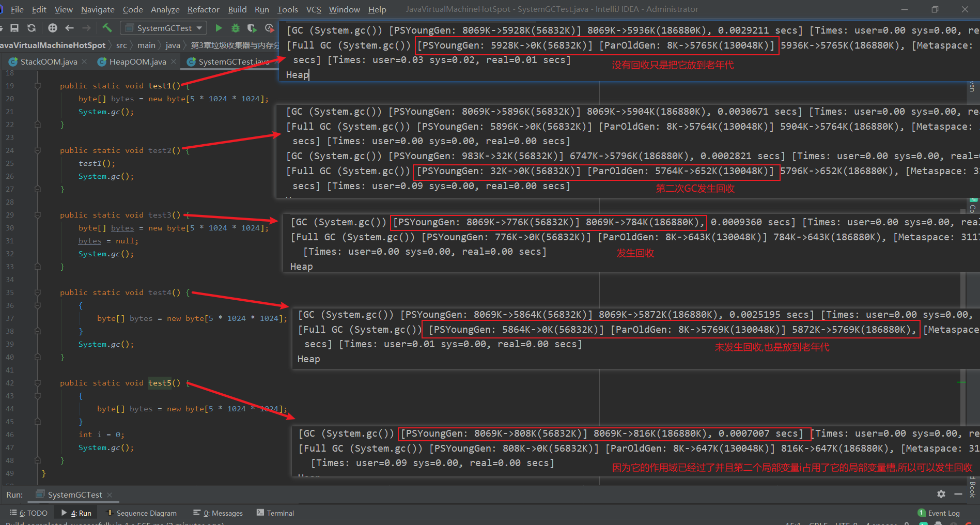Run with Coverage shield icon
Image resolution: width=980 pixels, height=525 pixels.
tap(252, 28)
